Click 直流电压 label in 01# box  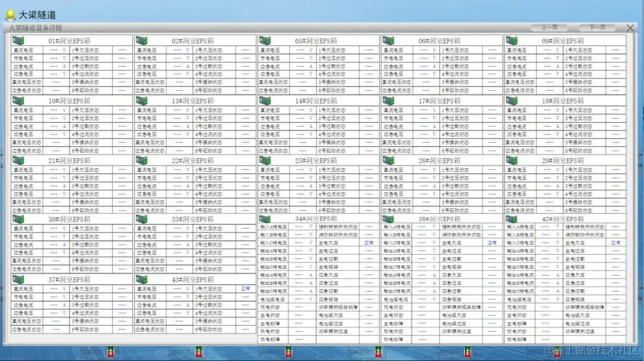(x=23, y=50)
